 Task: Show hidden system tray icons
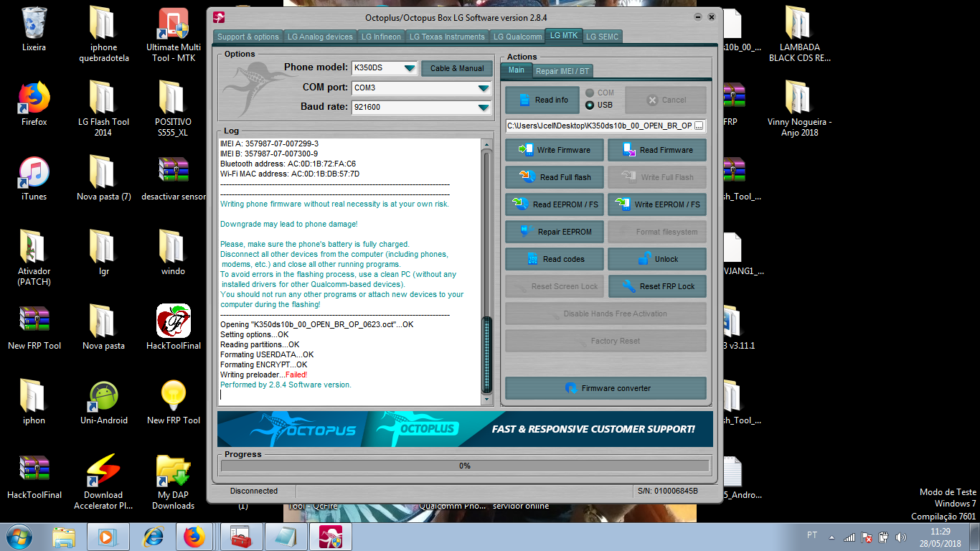831,537
